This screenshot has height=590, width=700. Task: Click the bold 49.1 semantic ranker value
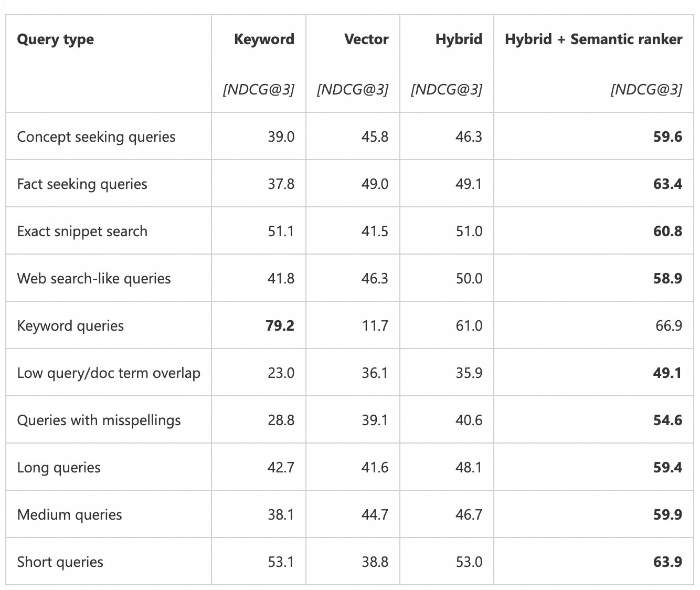click(x=667, y=373)
